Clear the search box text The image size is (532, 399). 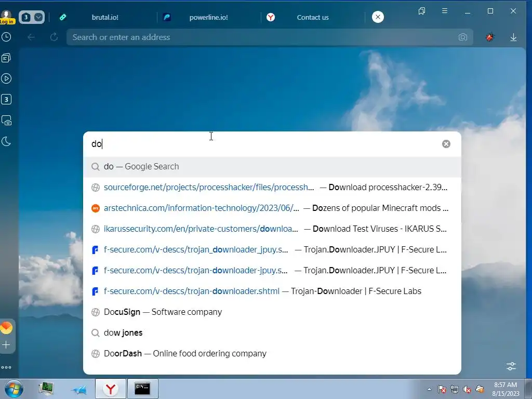446,144
